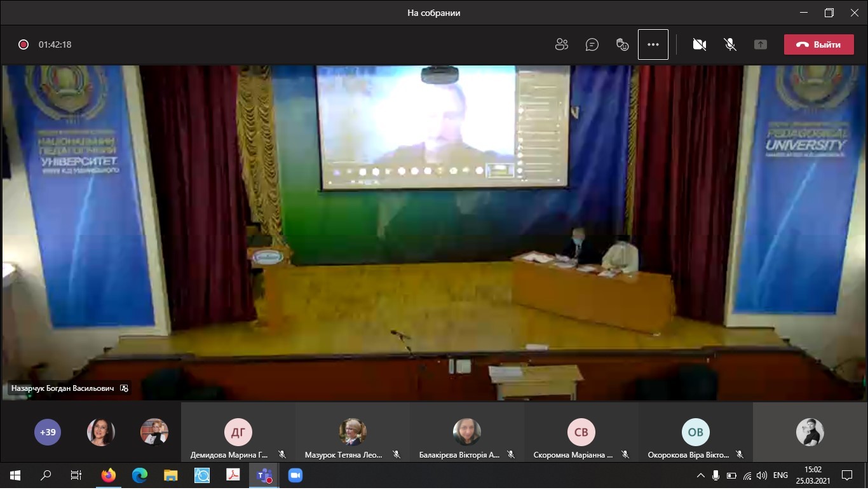Select the Демидова Марина participant tile
The image size is (868, 490).
coord(238,433)
